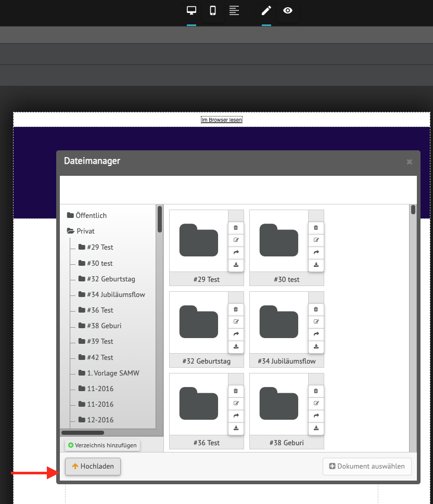The height and width of the screenshot is (504, 433).
Task: Open #38 Geburi in folder tree
Action: click(100, 326)
